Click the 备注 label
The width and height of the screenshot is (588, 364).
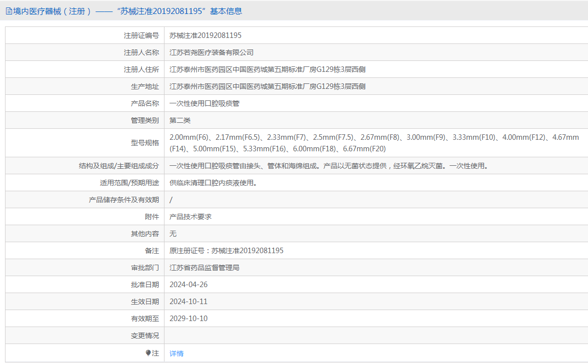[x=152, y=251]
